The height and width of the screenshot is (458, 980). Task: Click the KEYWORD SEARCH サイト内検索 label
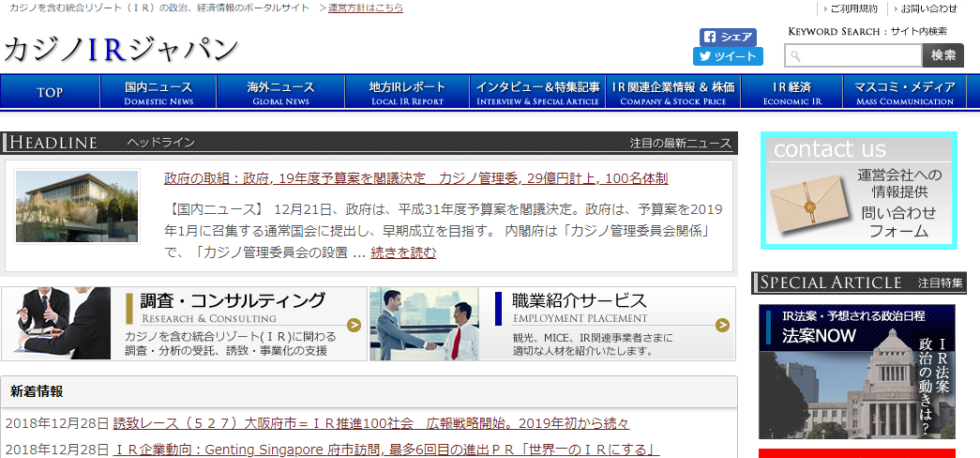867,31
